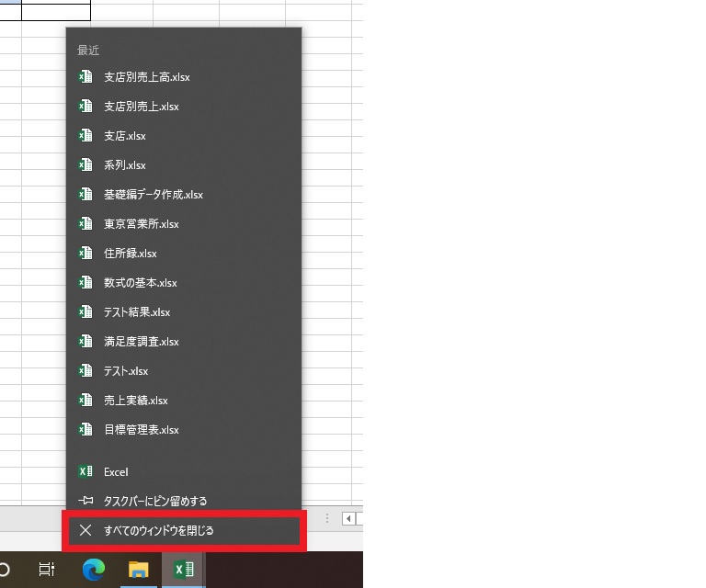This screenshot has height=588, width=706.
Task: Click the Excel icon on the taskbar
Action: click(184, 570)
